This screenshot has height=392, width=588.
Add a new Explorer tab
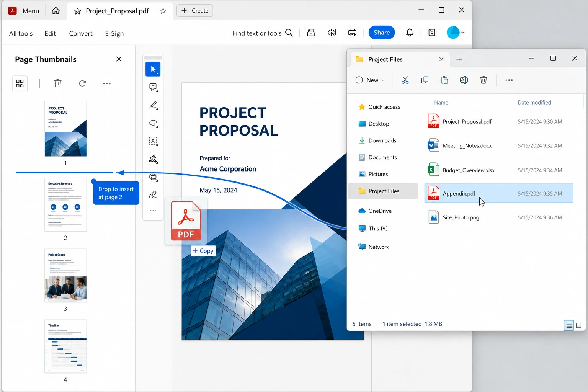coord(459,59)
